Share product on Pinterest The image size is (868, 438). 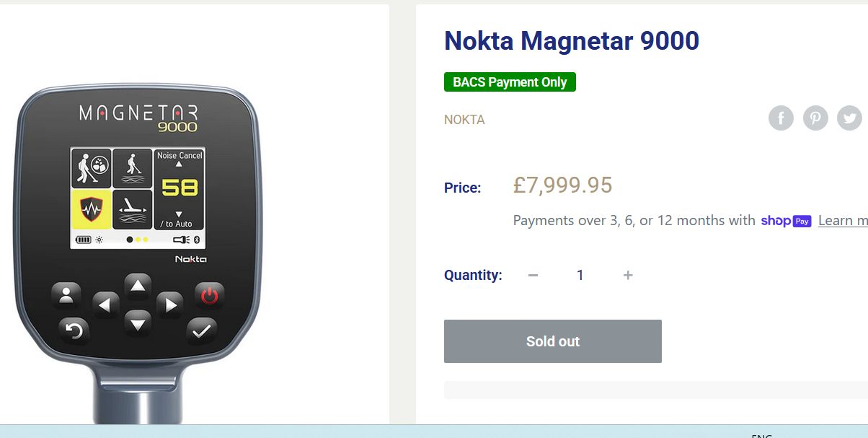click(x=815, y=118)
